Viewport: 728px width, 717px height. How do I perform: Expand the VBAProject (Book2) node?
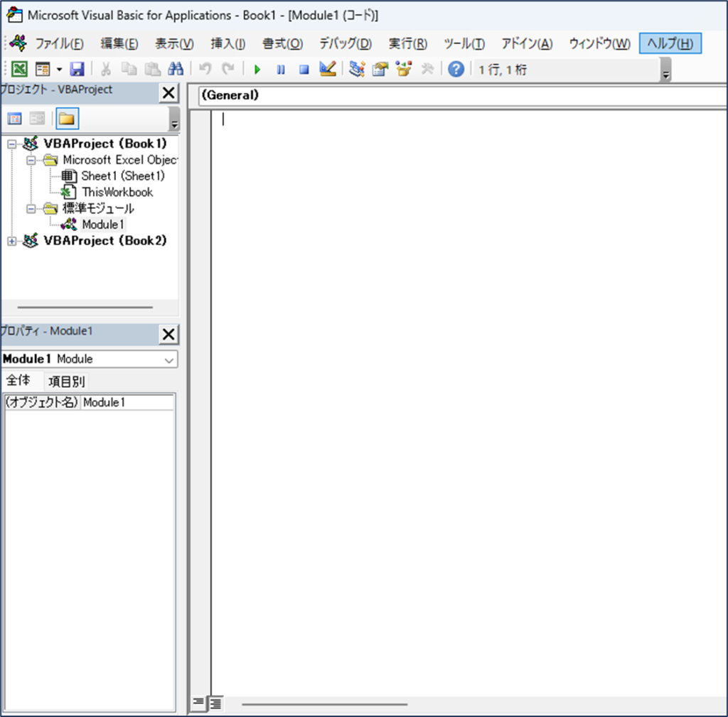tap(11, 242)
